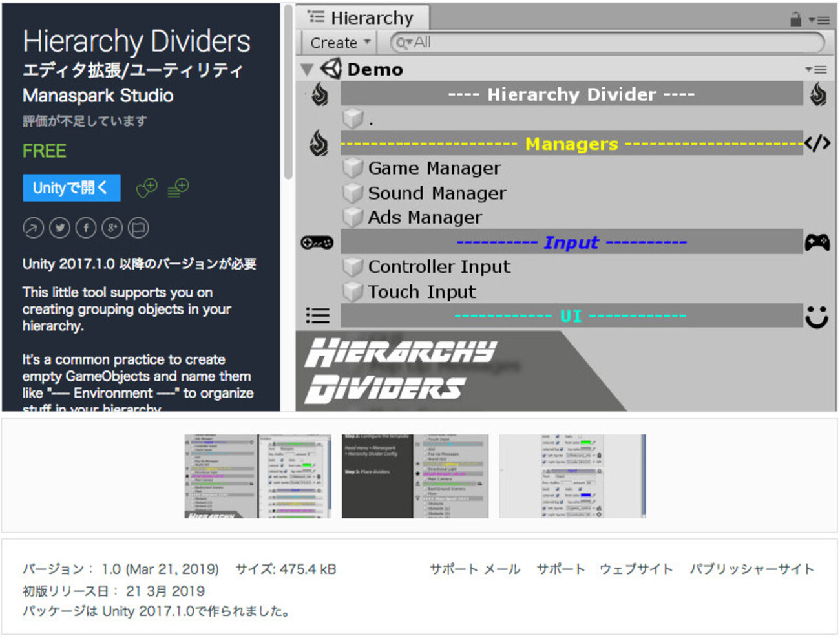Click the FREE price label
Image resolution: width=840 pixels, height=638 pixels.
(x=45, y=151)
